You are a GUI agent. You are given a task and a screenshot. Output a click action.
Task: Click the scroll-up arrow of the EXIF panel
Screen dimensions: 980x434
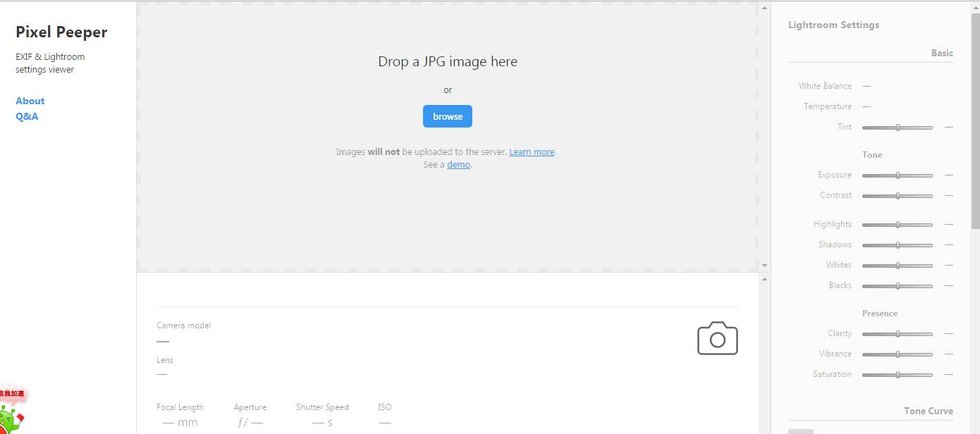tap(764, 280)
